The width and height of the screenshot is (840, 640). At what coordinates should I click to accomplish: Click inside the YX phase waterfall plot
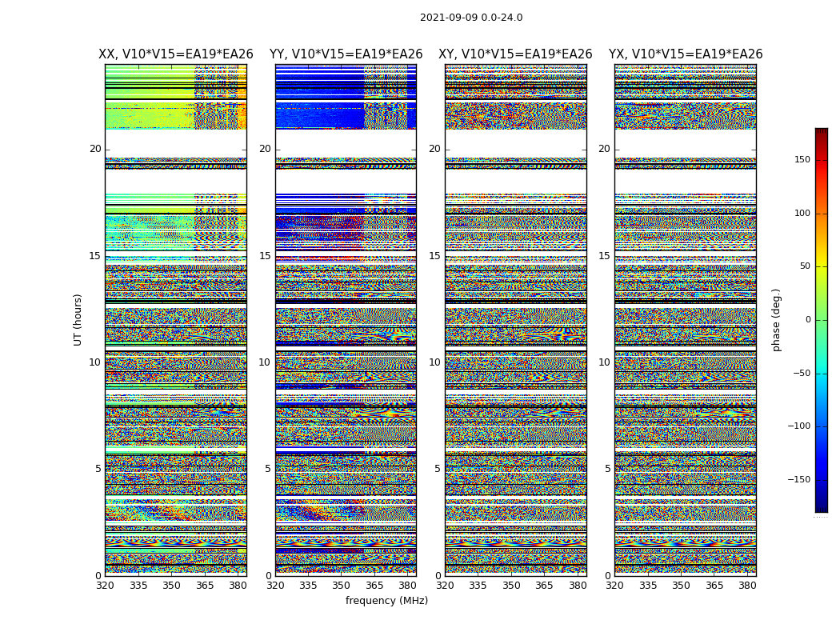coord(685,320)
